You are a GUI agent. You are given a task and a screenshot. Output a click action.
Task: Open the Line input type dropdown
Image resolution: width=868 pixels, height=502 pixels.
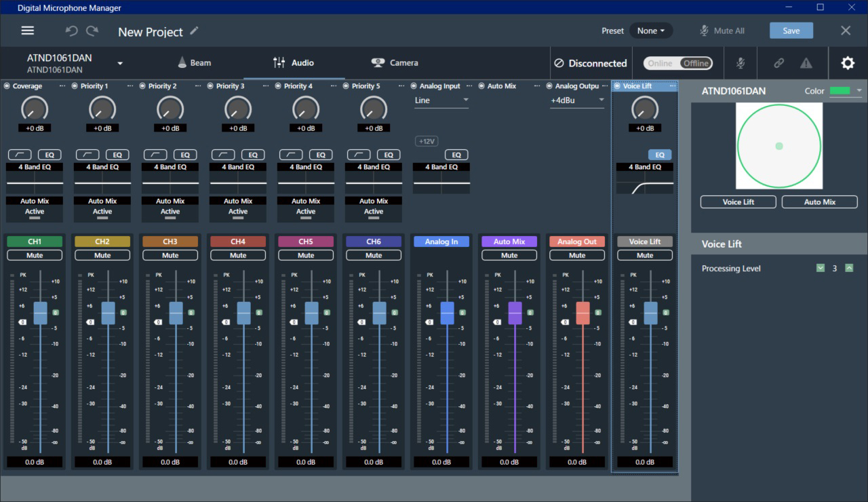(441, 100)
